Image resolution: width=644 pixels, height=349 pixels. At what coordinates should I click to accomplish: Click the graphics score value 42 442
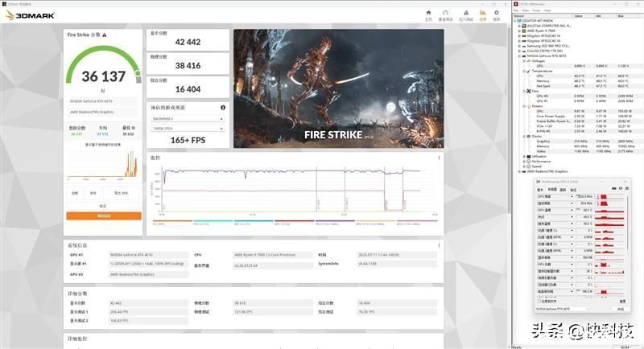188,42
